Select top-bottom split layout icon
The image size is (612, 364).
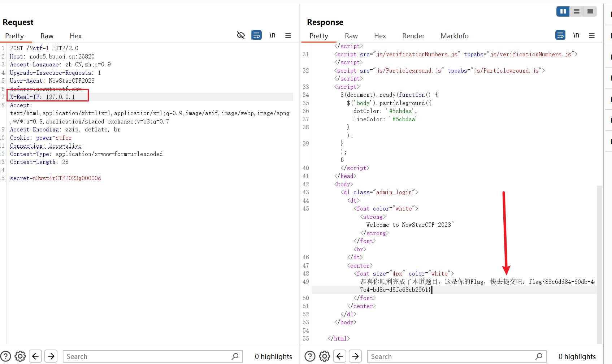coord(577,12)
